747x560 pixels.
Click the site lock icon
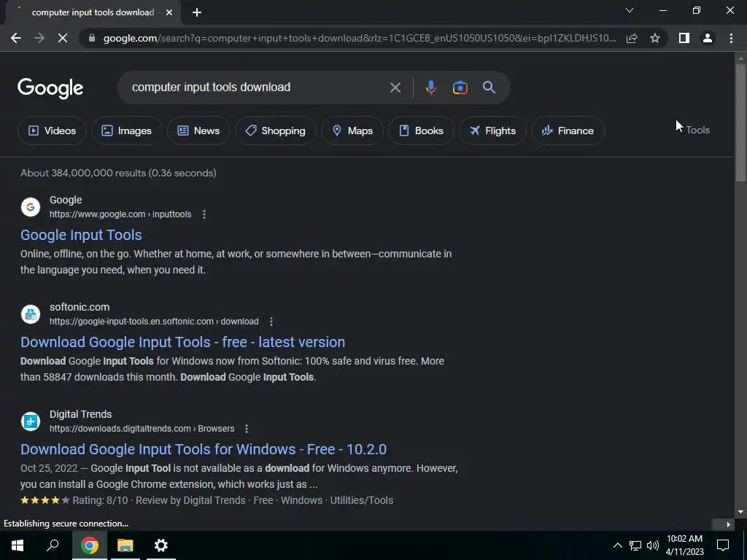point(92,38)
